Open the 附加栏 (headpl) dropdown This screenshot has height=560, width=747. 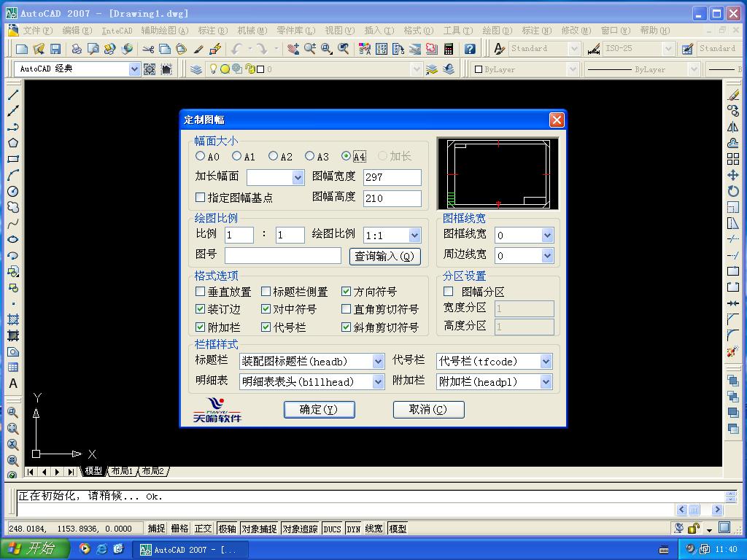point(546,381)
